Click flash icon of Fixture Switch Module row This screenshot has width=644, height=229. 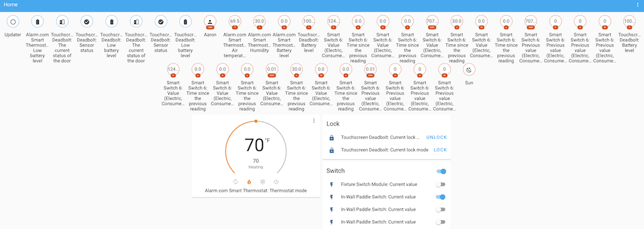pos(331,184)
